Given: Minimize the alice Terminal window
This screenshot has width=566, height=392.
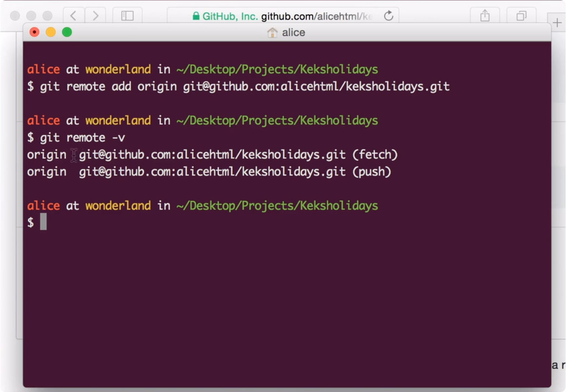Looking at the screenshot, I should 51,32.
